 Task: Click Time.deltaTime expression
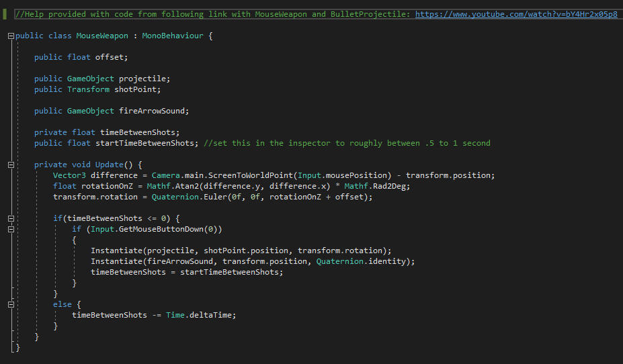[198, 315]
